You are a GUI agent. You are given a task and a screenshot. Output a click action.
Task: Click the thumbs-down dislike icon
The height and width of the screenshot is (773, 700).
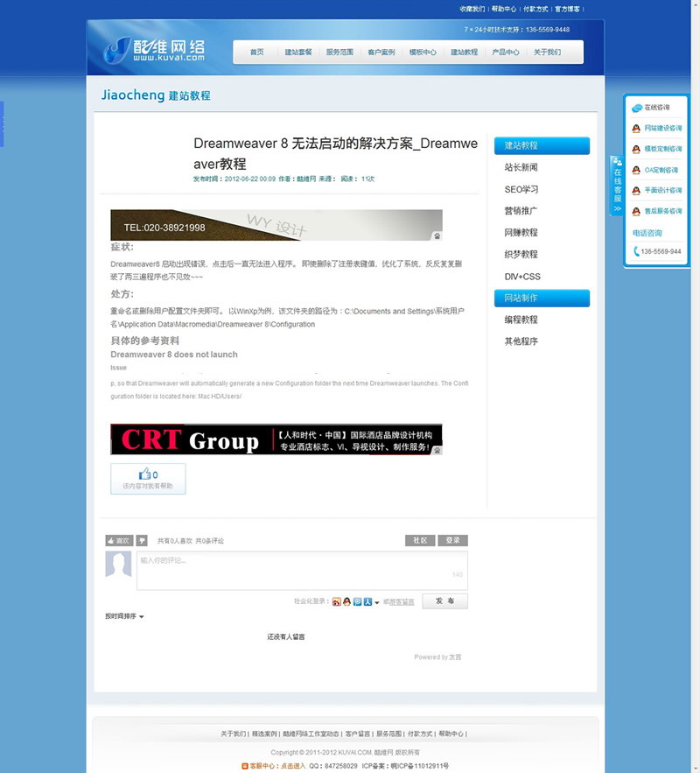pyautogui.click(x=141, y=541)
